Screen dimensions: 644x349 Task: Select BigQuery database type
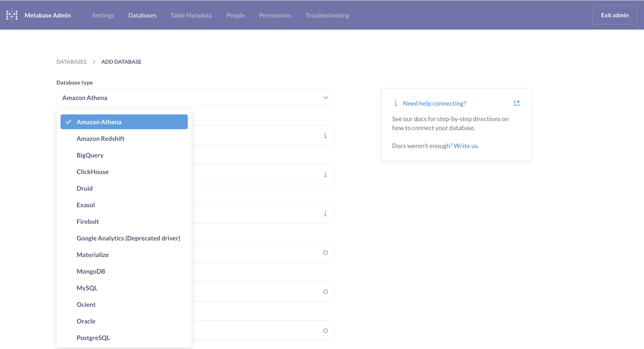click(x=124, y=155)
